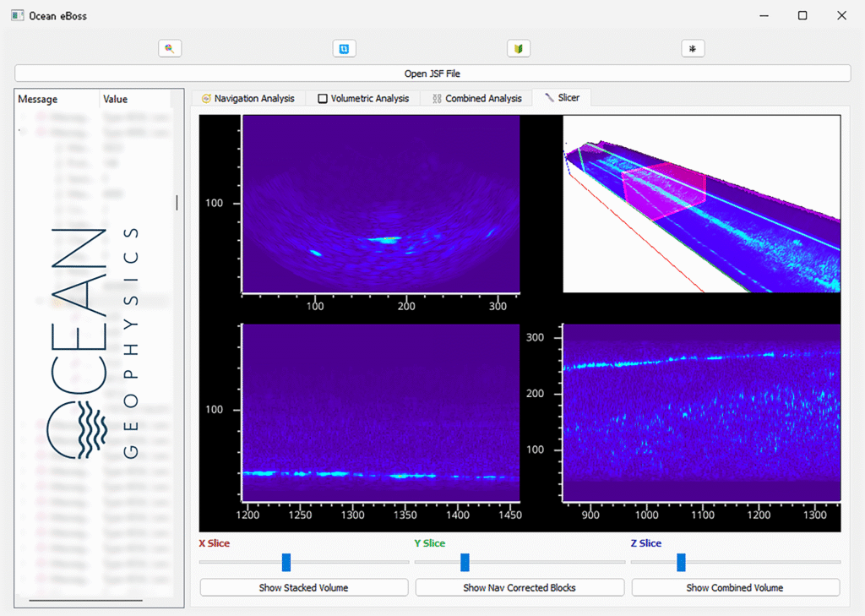Switch to the Navigation Analysis tab
Screen dimensions: 865x616
248,99
